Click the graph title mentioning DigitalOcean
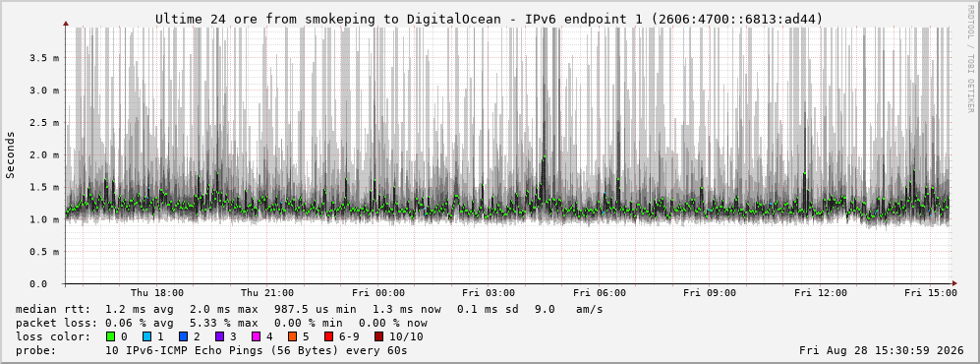980x364 pixels. [x=490, y=20]
